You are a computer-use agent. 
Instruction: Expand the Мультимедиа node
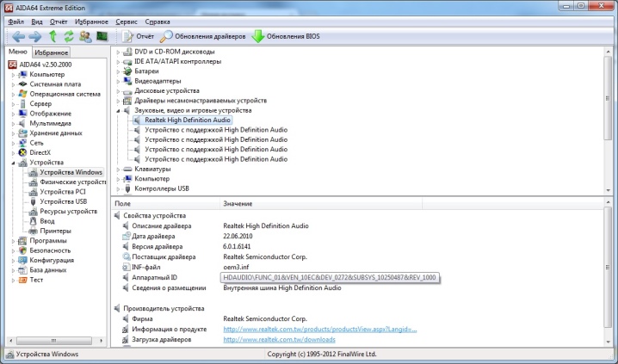pos(13,124)
